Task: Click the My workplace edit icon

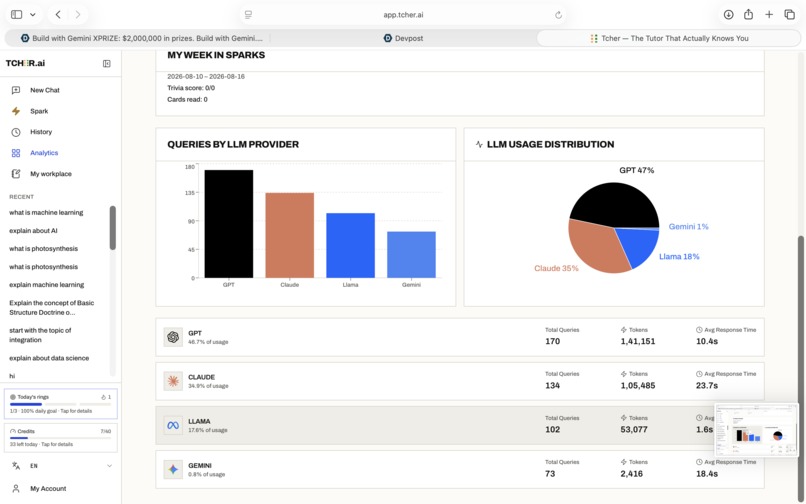Action: (x=16, y=174)
